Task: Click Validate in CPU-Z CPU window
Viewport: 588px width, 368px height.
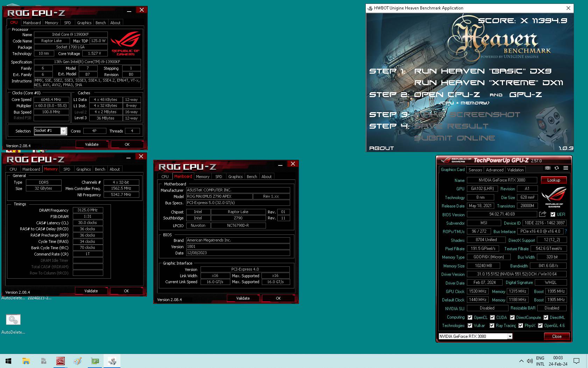Action: pyautogui.click(x=92, y=144)
